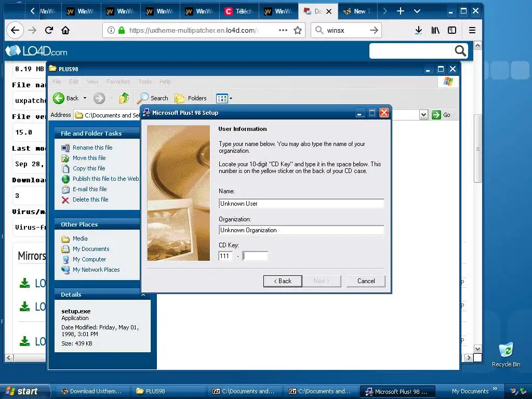The height and width of the screenshot is (399, 532).
Task: Click the Name field in Setup dialog
Action: pos(301,204)
